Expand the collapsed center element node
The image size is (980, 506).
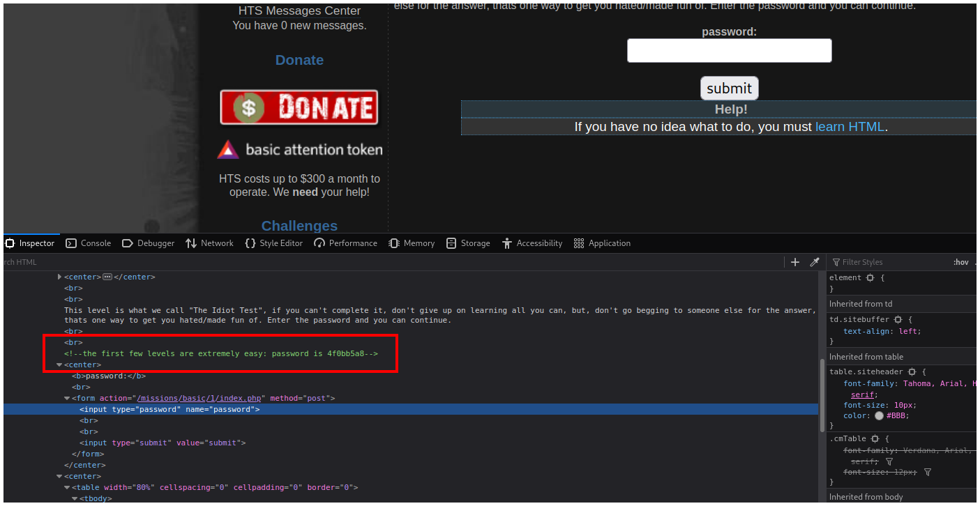coord(60,277)
